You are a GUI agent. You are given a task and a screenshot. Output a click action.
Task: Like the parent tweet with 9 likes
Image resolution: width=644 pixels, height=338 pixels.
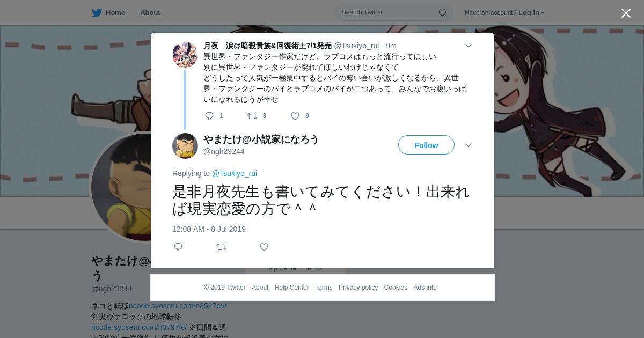coord(295,116)
